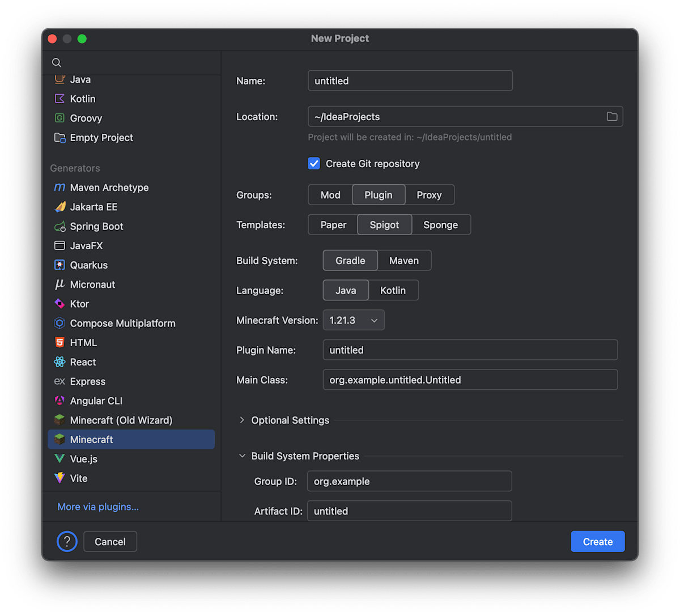Choose the Sponge template

[x=440, y=225]
